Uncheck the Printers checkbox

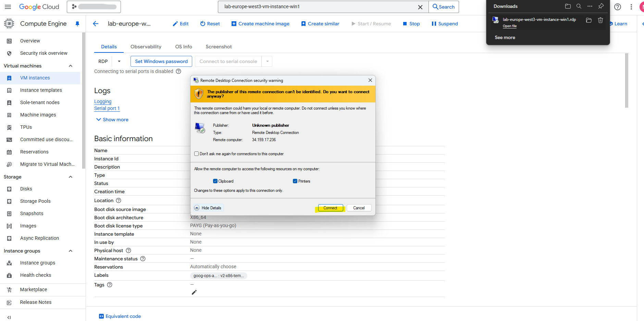[x=295, y=181]
